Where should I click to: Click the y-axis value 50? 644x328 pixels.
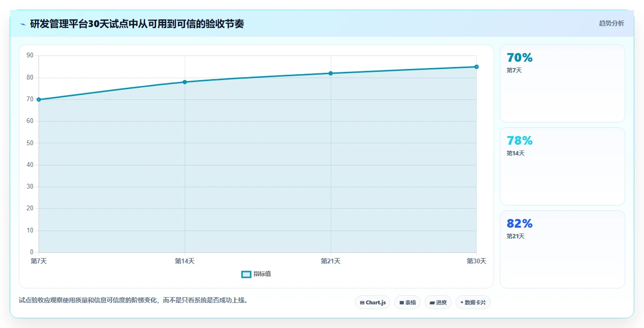[x=30, y=143]
